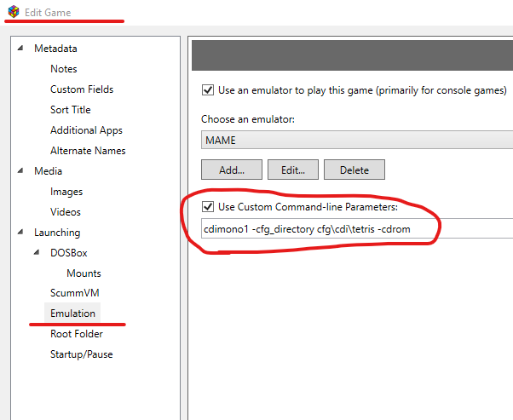Open DOSBox settings
This screenshot has height=420, width=513.
click(x=69, y=253)
